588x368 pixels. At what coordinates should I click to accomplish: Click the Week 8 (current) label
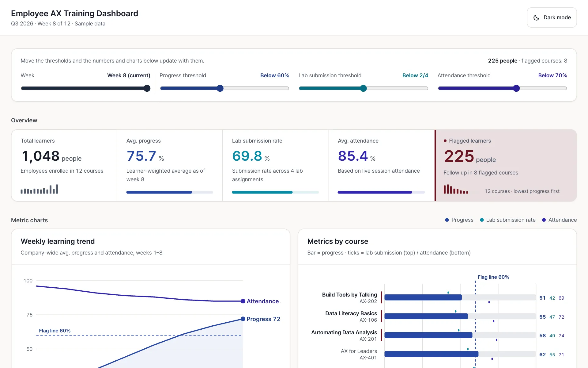pyautogui.click(x=129, y=75)
